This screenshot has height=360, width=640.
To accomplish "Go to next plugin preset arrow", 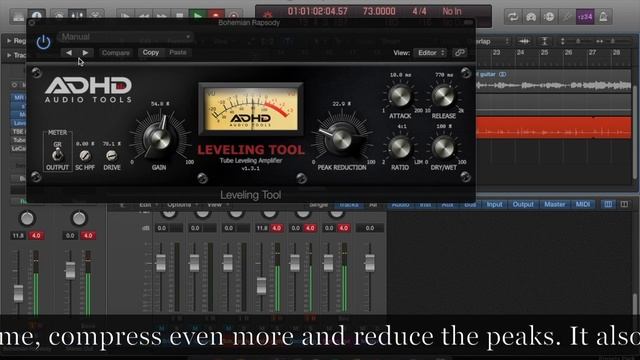I will coord(85,53).
